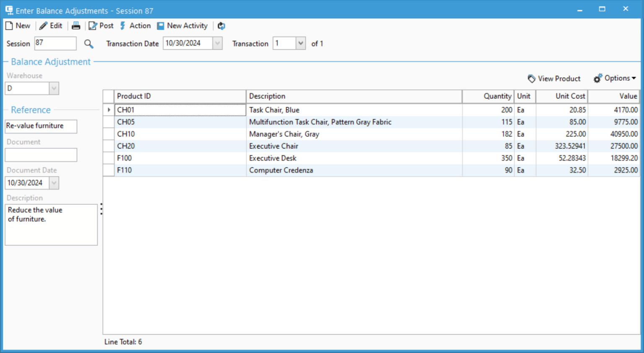Refresh the transaction view
This screenshot has height=353, width=644.
point(221,26)
